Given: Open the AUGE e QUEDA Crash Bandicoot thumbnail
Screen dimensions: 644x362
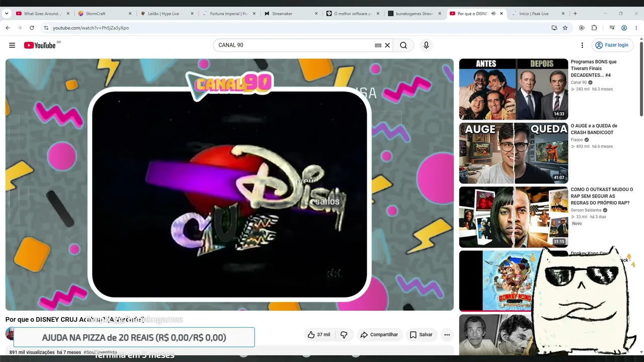Looking at the screenshot, I should 513,153.
